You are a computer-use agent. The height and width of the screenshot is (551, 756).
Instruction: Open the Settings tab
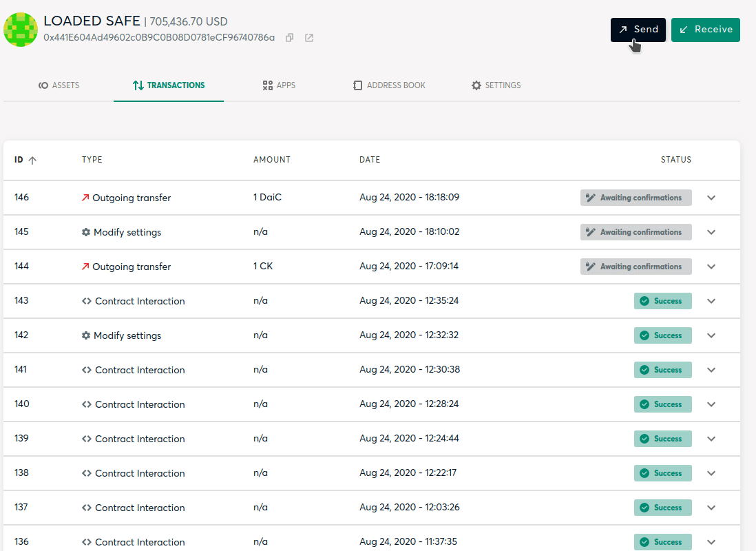tap(496, 85)
